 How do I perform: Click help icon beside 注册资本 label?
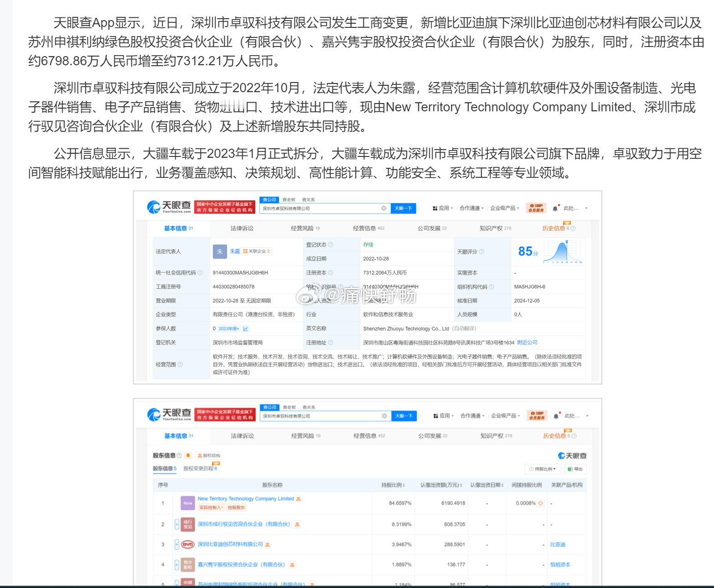click(331, 273)
